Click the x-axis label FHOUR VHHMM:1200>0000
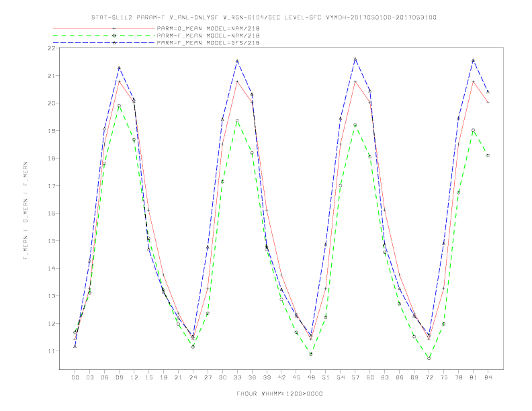The image size is (532, 411). 279,394
